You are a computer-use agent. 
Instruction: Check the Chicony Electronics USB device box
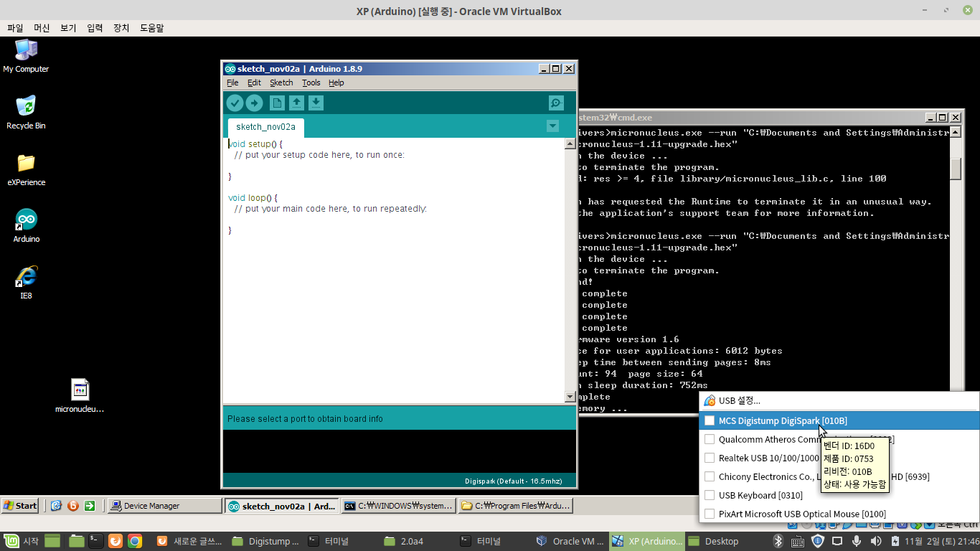pyautogui.click(x=710, y=476)
